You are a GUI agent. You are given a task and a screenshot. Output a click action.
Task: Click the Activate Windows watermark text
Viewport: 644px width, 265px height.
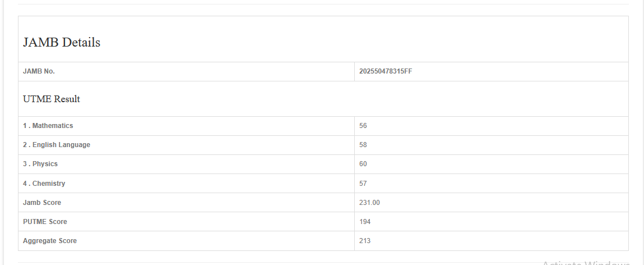586,262
